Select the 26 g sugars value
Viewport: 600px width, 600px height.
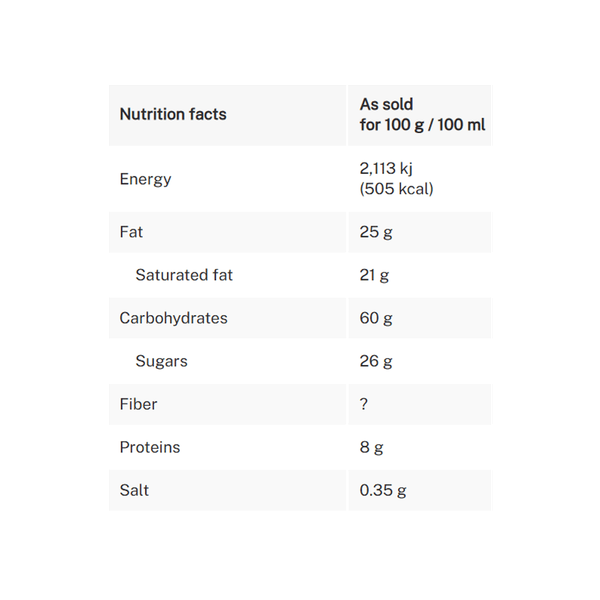coord(376,361)
